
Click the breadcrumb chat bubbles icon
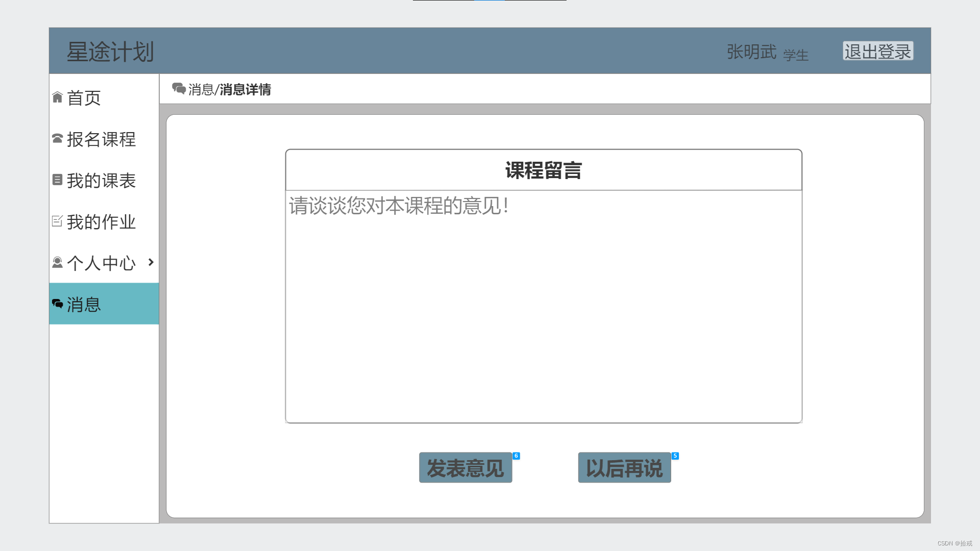pos(179,89)
